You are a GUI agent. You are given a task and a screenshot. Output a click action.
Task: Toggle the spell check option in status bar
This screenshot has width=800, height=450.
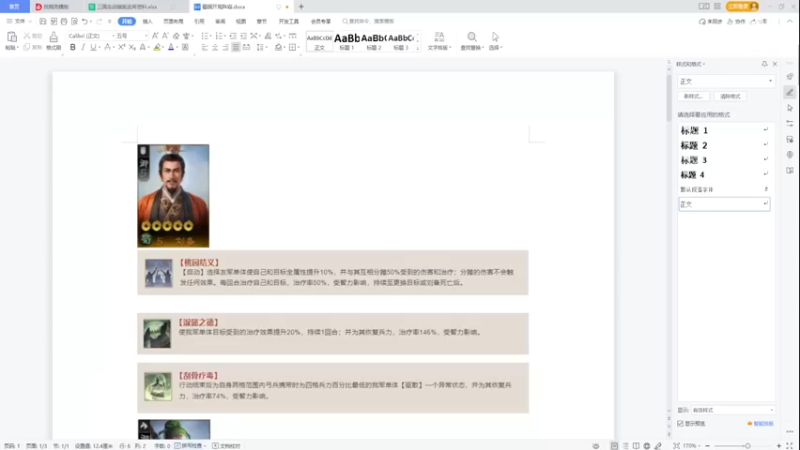point(190,445)
